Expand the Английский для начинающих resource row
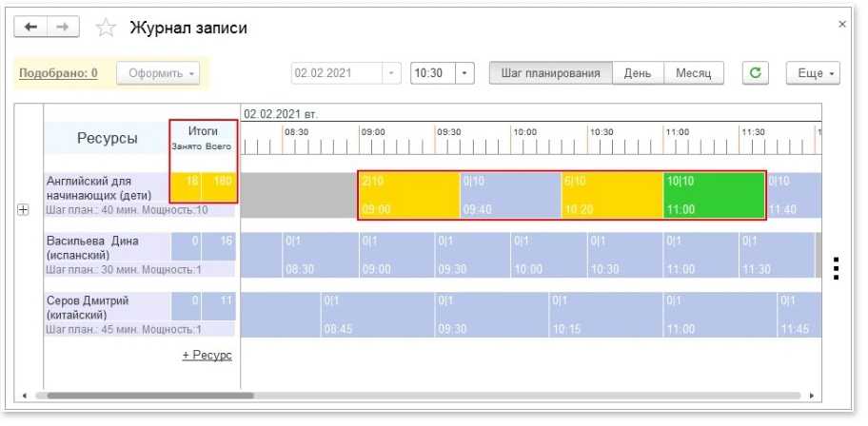This screenshot has width=868, height=426. (23, 210)
